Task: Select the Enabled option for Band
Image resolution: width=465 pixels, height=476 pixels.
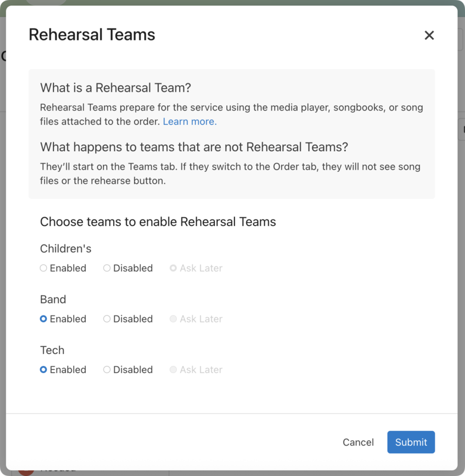Action: (x=43, y=319)
